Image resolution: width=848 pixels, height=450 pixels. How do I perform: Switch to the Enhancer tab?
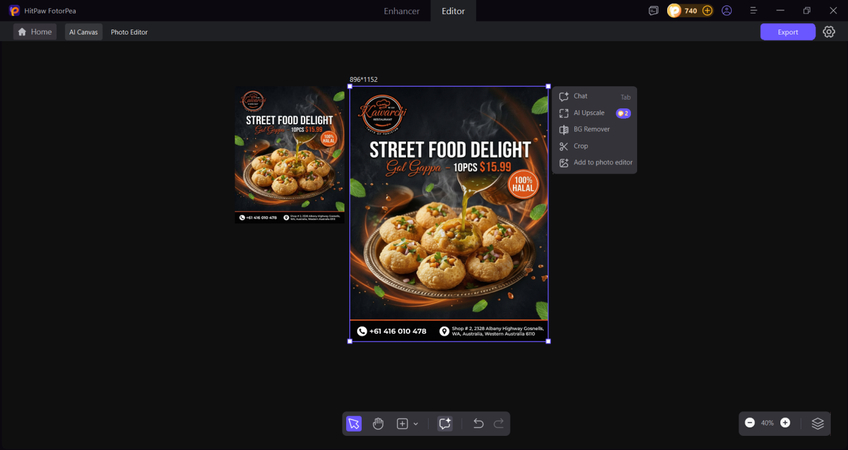pyautogui.click(x=401, y=11)
